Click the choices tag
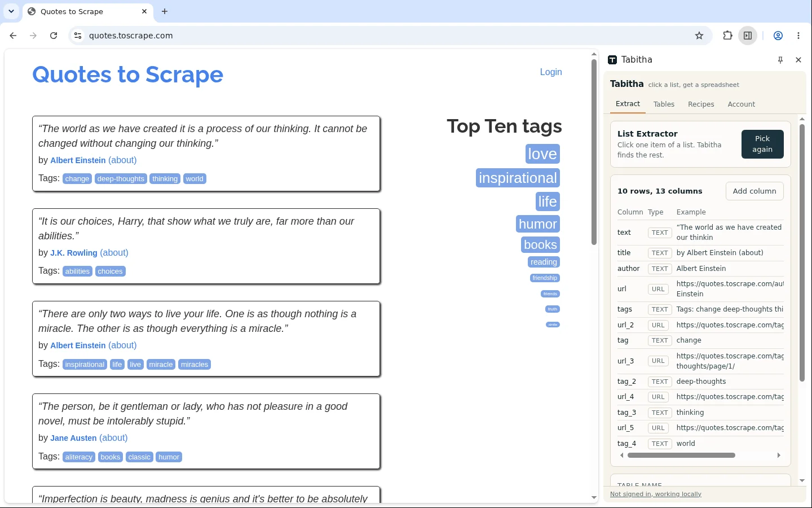 (110, 271)
